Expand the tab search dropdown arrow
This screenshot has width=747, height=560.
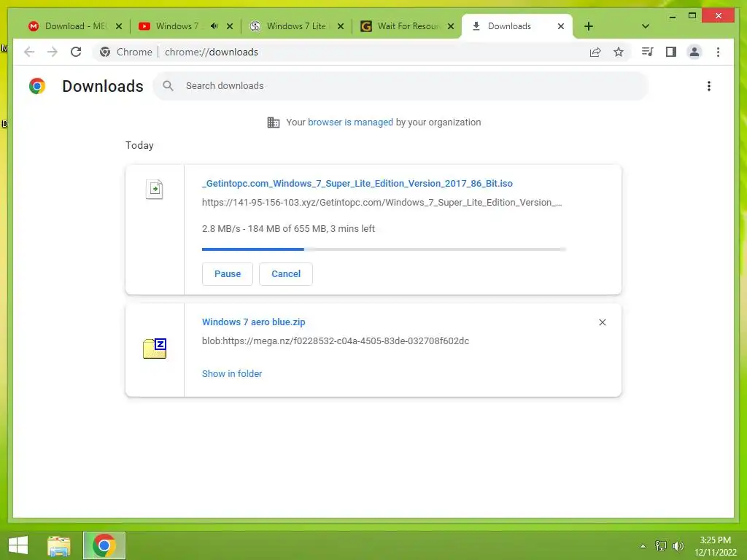(646, 26)
